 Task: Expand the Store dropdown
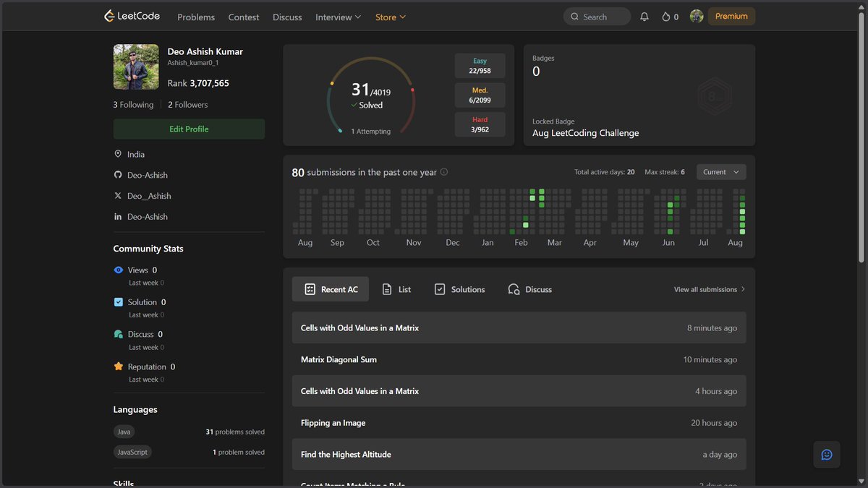pyautogui.click(x=391, y=17)
